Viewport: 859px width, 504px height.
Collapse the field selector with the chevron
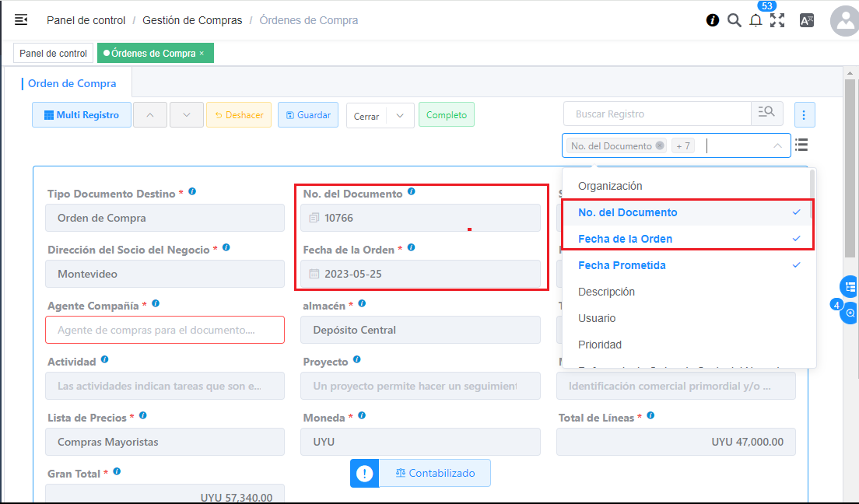779,145
